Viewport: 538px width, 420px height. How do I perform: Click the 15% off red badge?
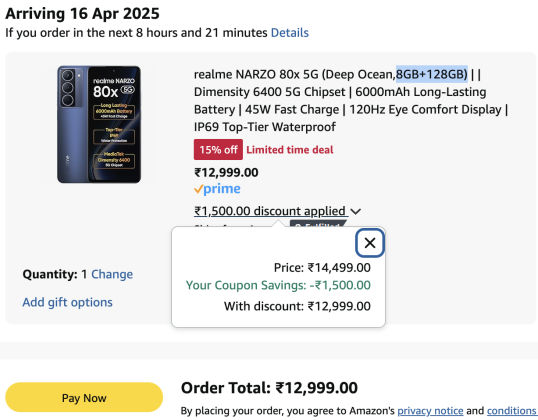(x=218, y=150)
